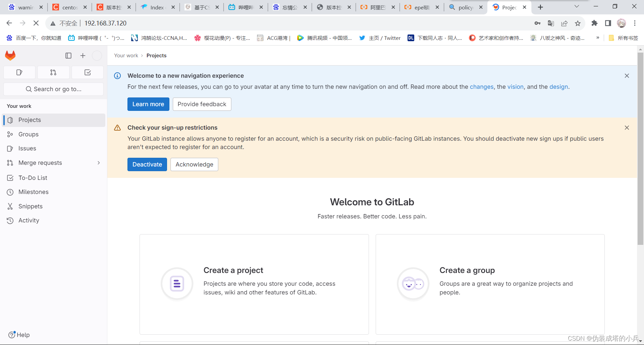
Task: Open Groups from the sidebar
Action: [x=54, y=134]
